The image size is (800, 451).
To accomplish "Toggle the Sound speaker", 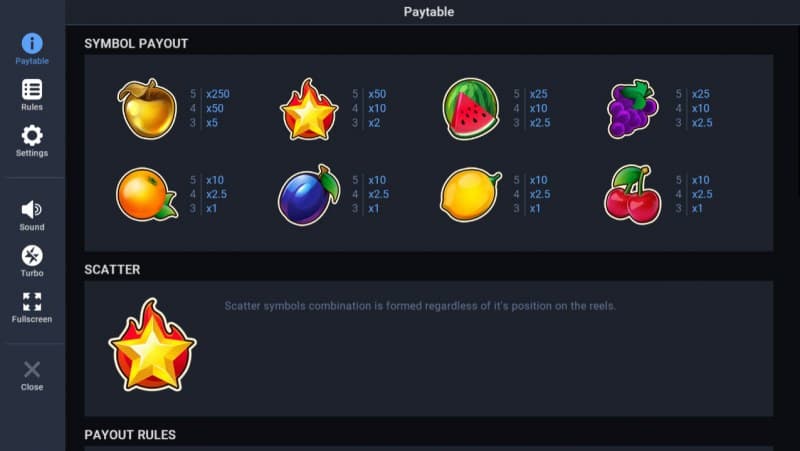I will 32,214.
